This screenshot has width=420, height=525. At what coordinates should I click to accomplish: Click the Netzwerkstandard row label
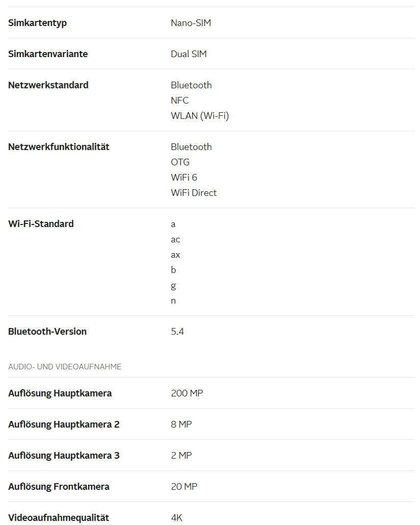point(48,85)
